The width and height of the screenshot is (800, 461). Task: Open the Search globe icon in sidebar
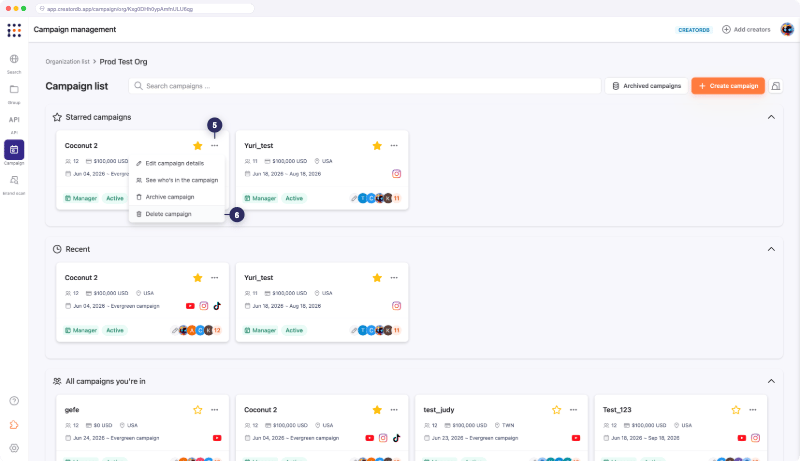click(14, 59)
